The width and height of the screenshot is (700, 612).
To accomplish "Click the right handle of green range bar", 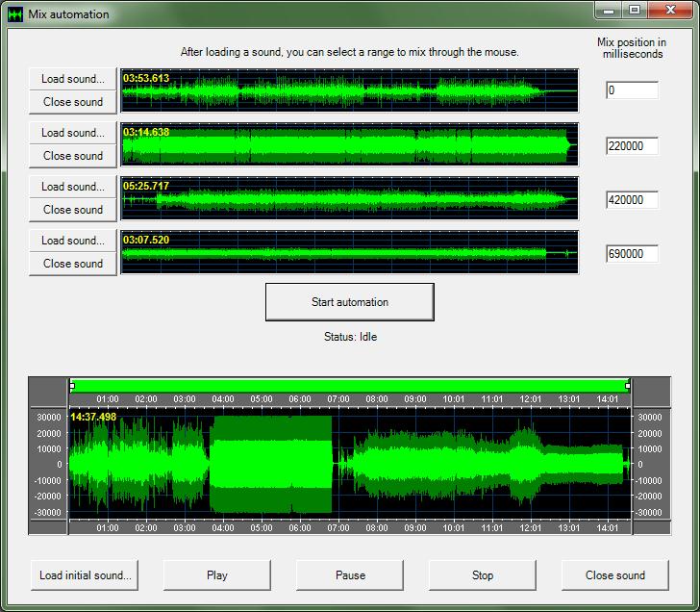I will click(628, 386).
